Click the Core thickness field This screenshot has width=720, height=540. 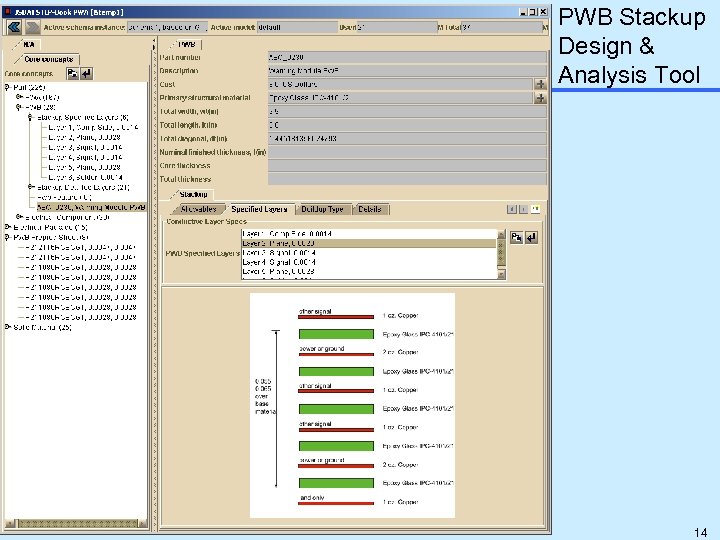407,165
